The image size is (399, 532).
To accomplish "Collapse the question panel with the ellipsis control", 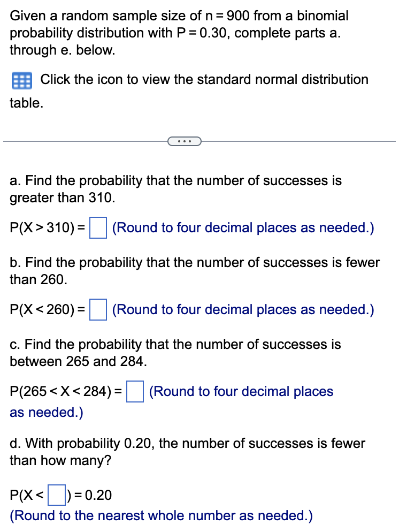I will (185, 141).
